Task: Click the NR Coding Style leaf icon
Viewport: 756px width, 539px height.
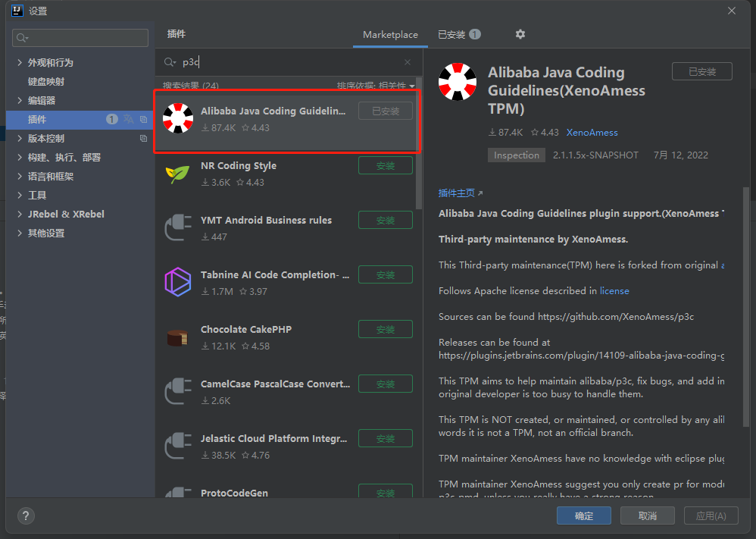Action: coord(178,173)
